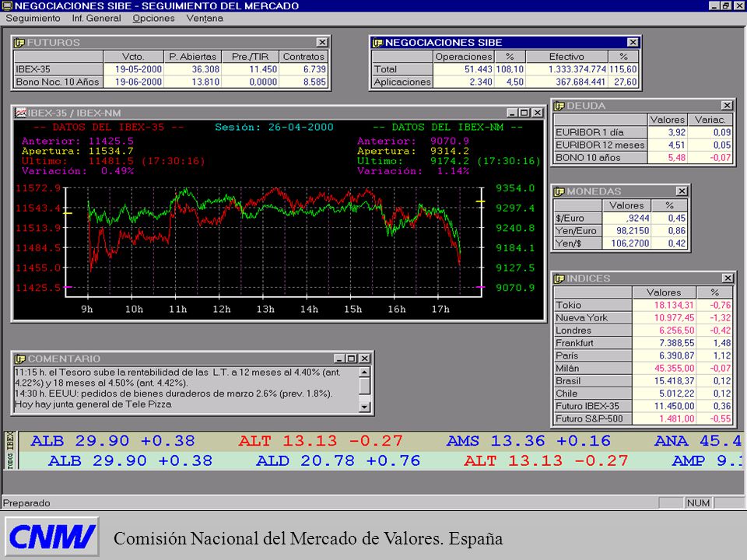Minimize the COMENTARIO window
The height and width of the screenshot is (560, 747).
339,359
